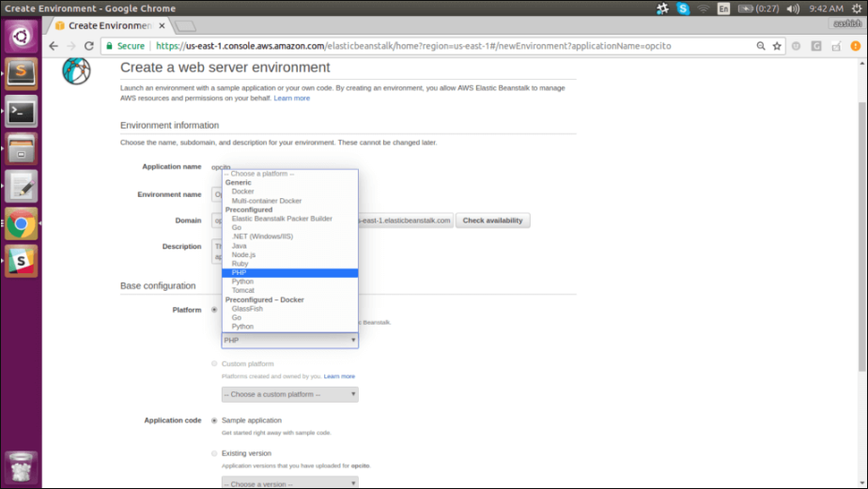Select Preconfigured platform radio button

pyautogui.click(x=214, y=310)
